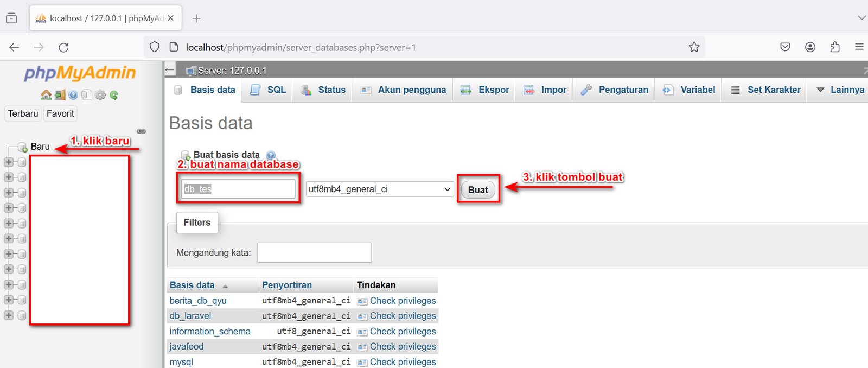Reload the page using browser refresh icon
Viewport: 868px width, 368px height.
click(x=63, y=47)
